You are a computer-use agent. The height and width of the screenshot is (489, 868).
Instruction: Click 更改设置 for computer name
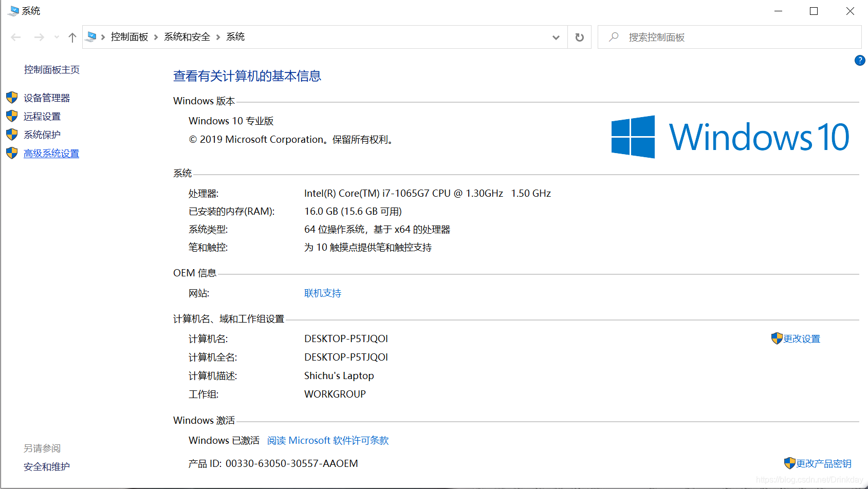pyautogui.click(x=802, y=339)
